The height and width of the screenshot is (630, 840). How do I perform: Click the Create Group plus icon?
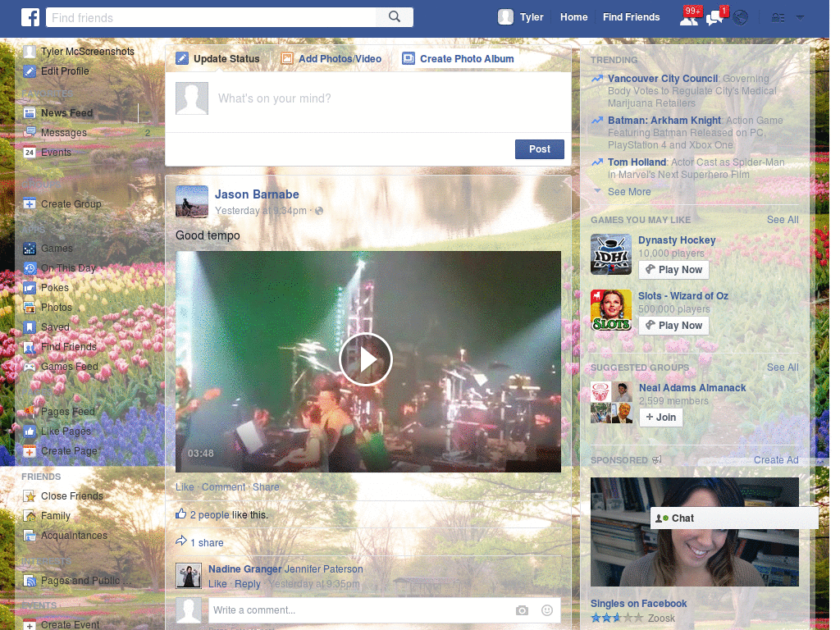30,204
